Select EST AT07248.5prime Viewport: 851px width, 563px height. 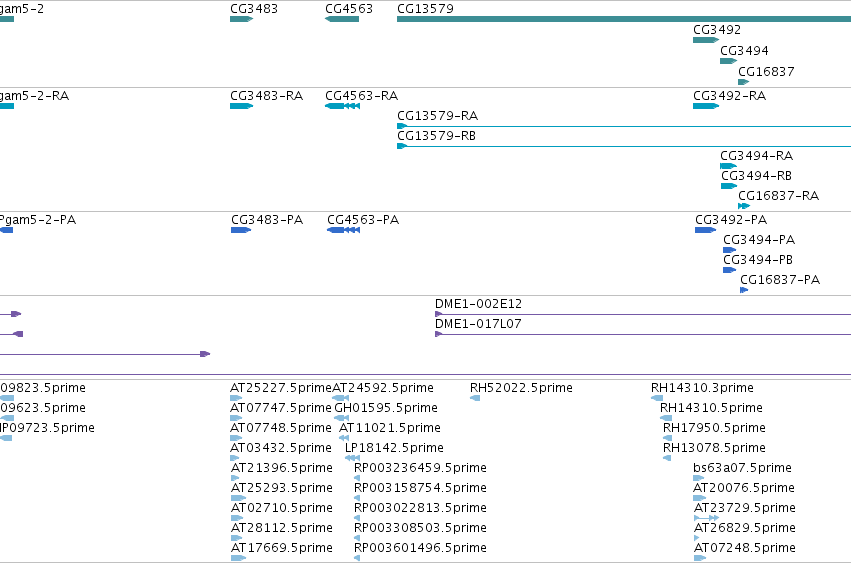click(x=745, y=548)
